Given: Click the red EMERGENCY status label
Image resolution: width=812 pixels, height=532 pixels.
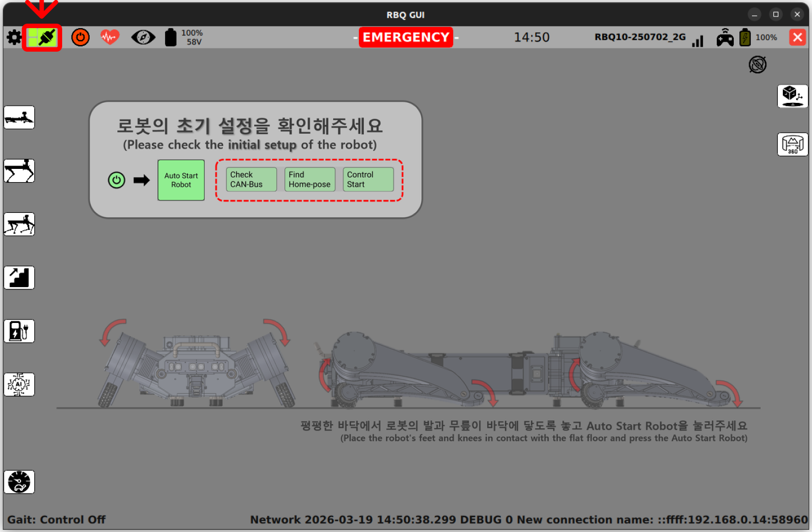Looking at the screenshot, I should [x=406, y=37].
